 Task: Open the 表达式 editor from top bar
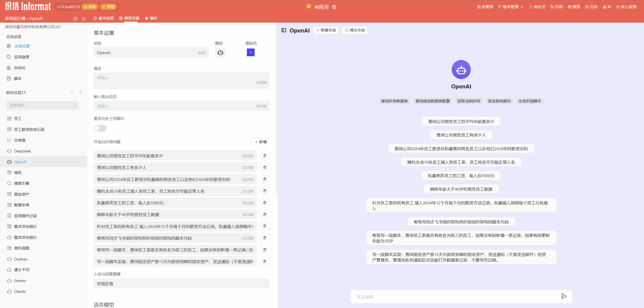pyautogui.click(x=537, y=7)
